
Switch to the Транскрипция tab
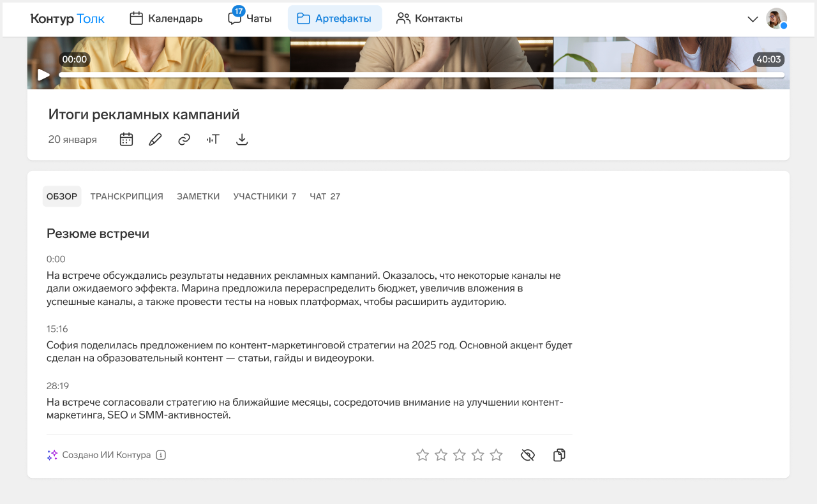(x=126, y=196)
